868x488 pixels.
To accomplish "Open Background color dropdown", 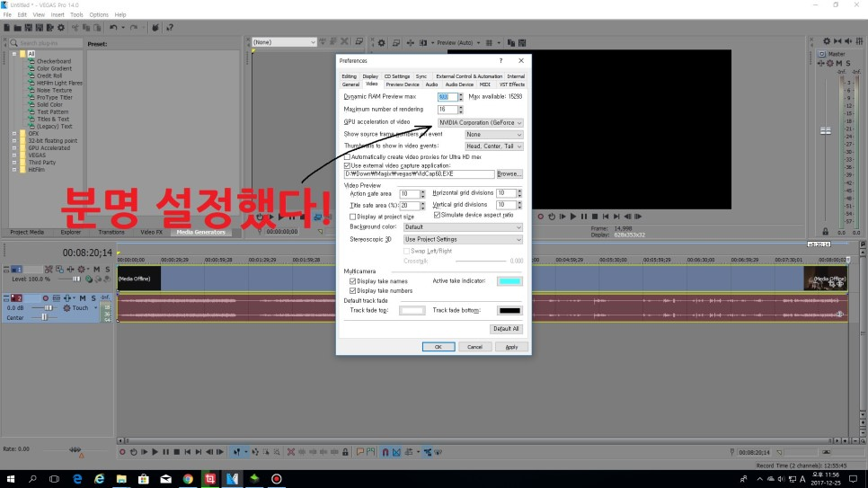I will 463,227.
